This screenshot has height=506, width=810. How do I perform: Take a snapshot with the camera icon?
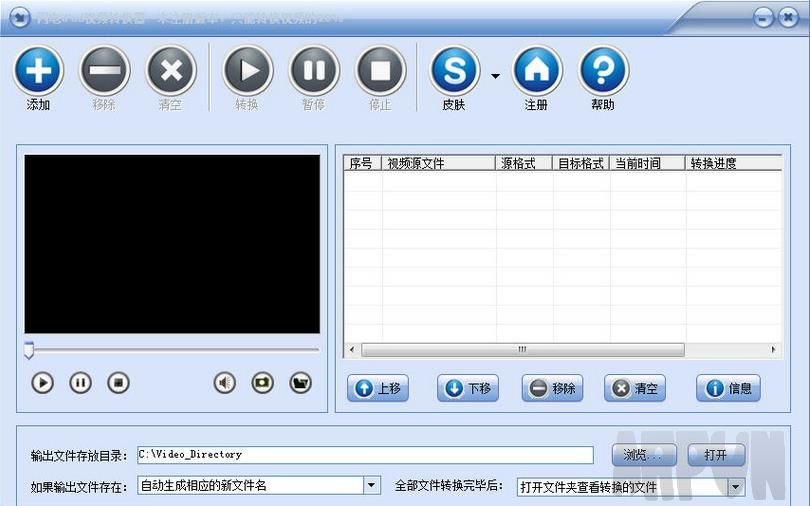262,383
